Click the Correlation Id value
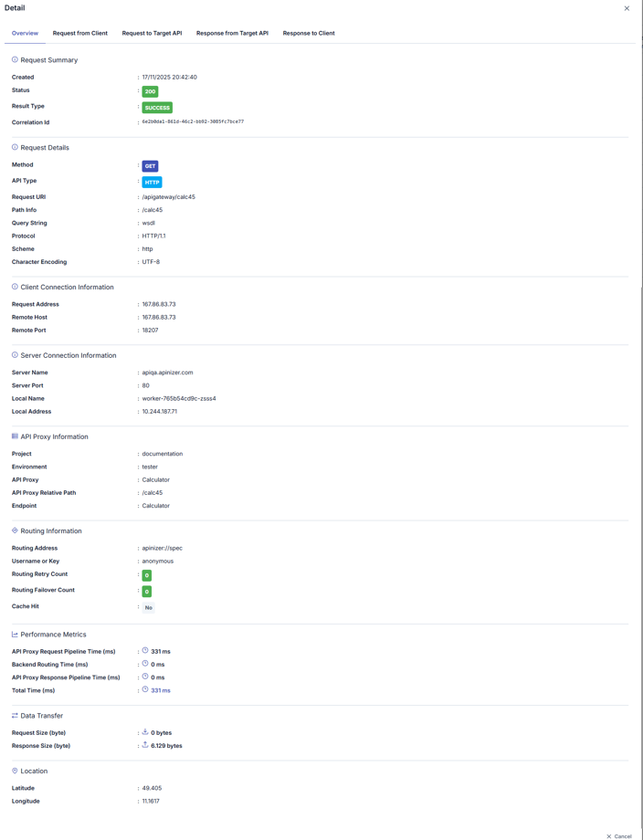This screenshot has width=643, height=840. pyautogui.click(x=193, y=121)
